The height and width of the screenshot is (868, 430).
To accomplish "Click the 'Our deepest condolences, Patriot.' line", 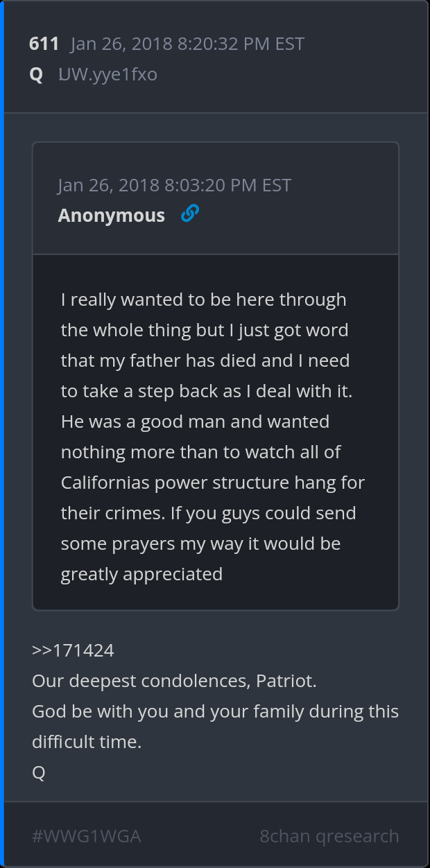I will (x=174, y=681).
